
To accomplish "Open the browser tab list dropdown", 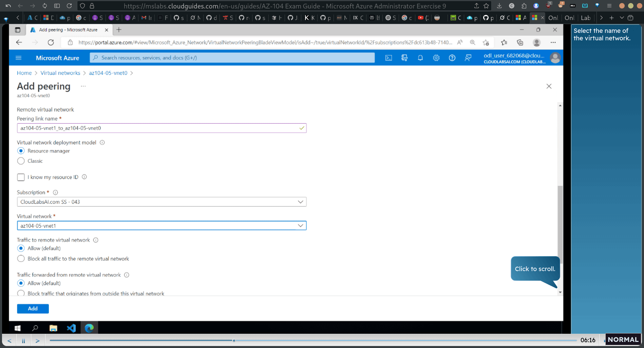I will [x=622, y=18].
